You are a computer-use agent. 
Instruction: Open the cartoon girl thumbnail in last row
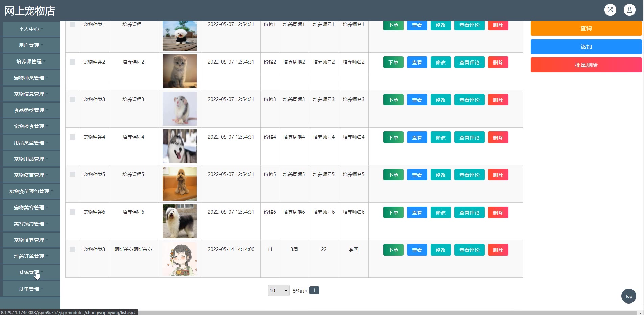coord(180,259)
